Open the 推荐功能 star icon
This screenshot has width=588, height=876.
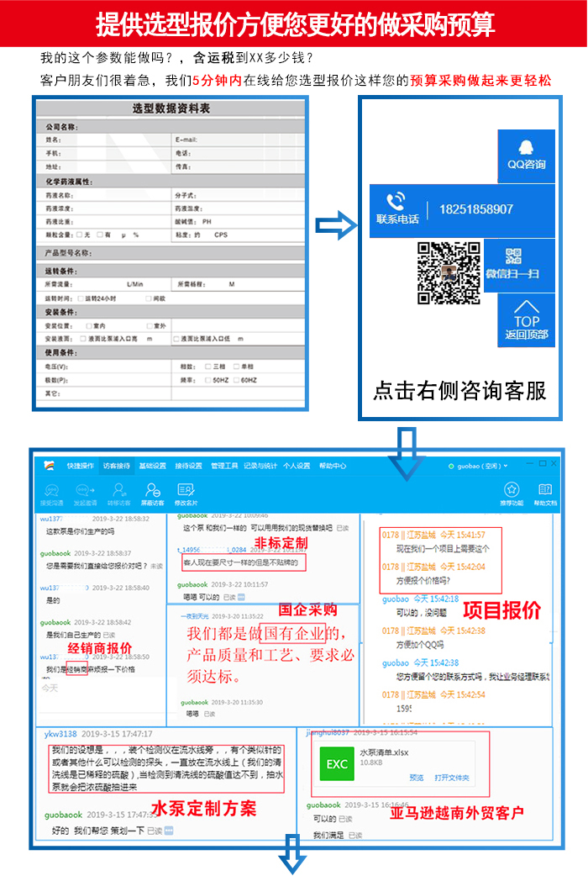[x=512, y=490]
